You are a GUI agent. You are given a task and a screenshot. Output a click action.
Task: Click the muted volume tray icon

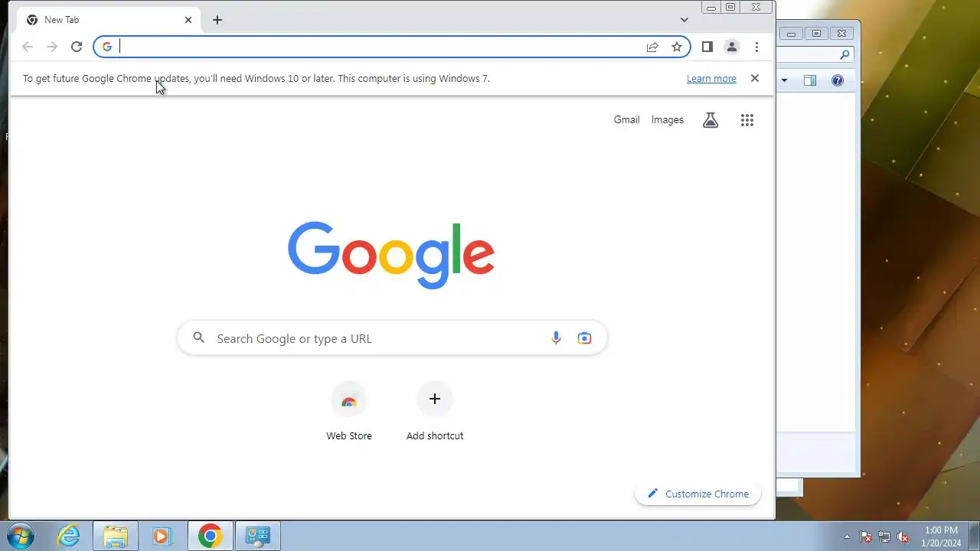[x=903, y=536]
